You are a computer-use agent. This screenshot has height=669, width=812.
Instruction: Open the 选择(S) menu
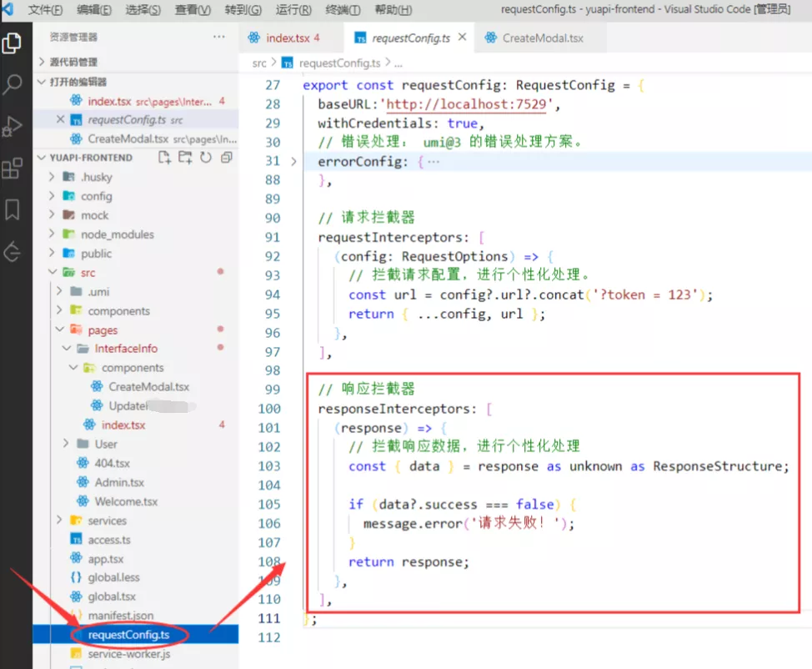(143, 10)
